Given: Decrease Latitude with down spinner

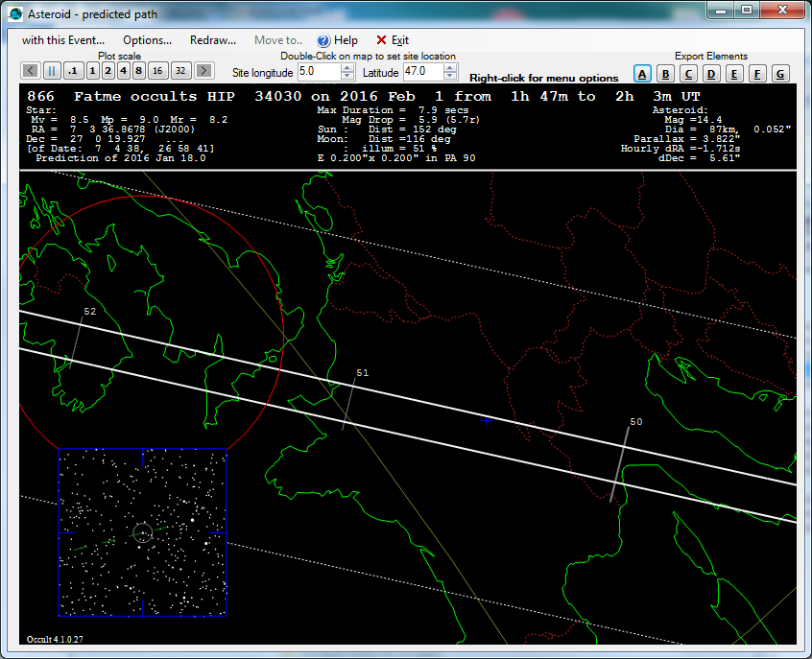Looking at the screenshot, I should (451, 76).
